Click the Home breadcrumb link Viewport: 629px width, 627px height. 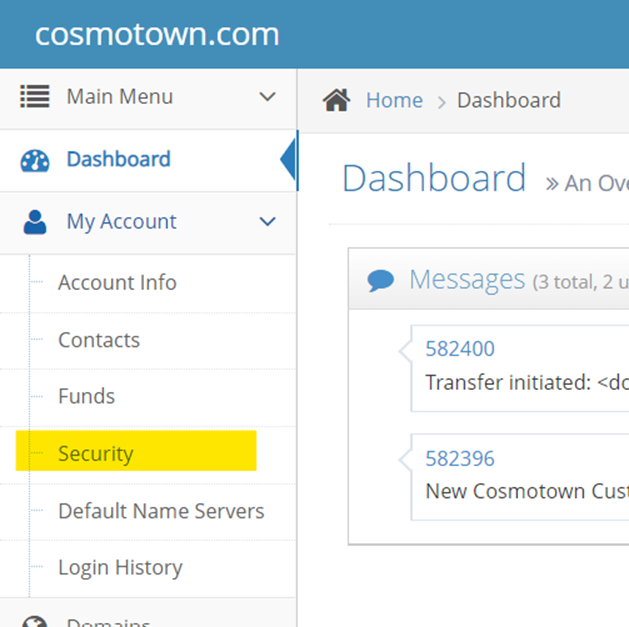tap(394, 100)
